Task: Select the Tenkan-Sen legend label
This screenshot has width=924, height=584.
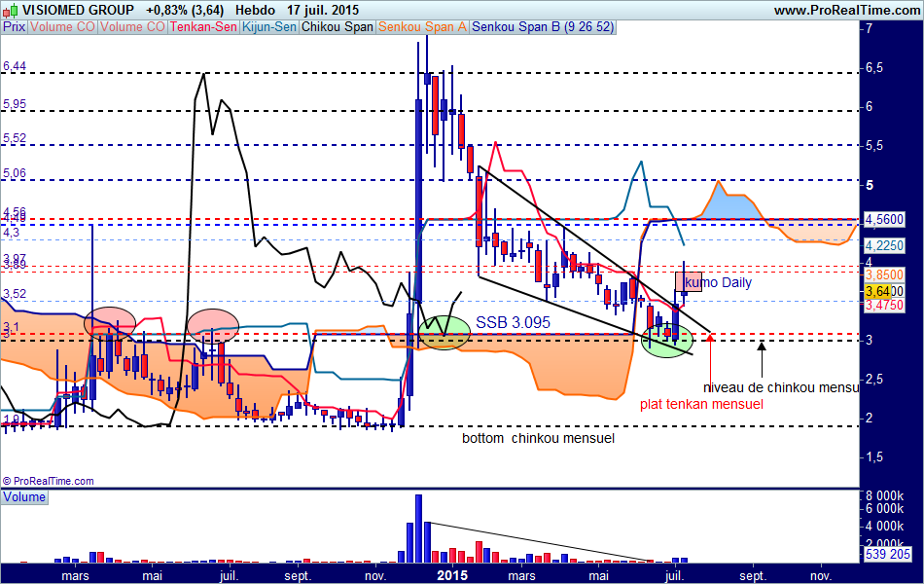Action: [203, 26]
